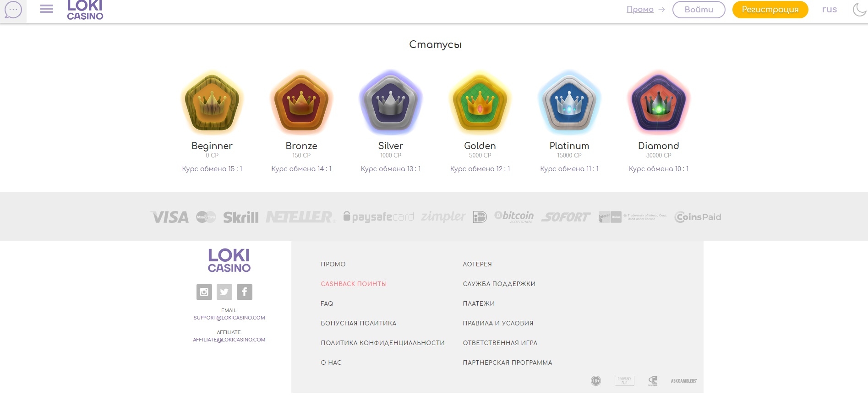Open the Cashback Поинты footer item

pos(354,284)
